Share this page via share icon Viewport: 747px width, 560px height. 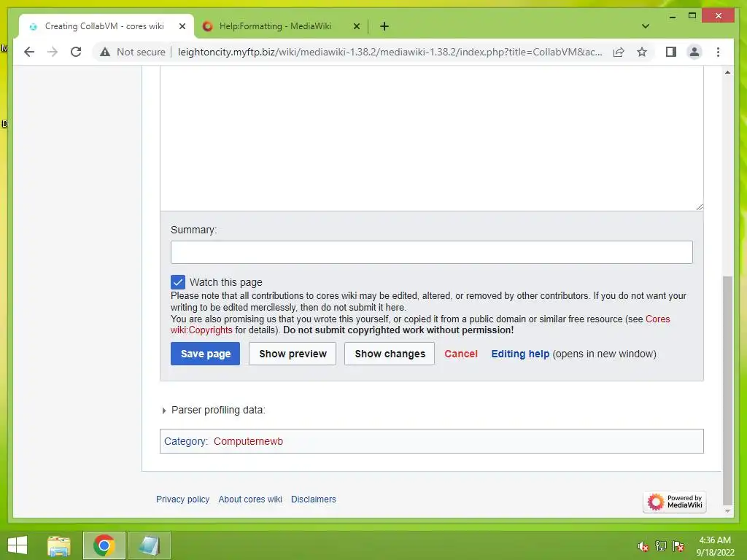619,52
